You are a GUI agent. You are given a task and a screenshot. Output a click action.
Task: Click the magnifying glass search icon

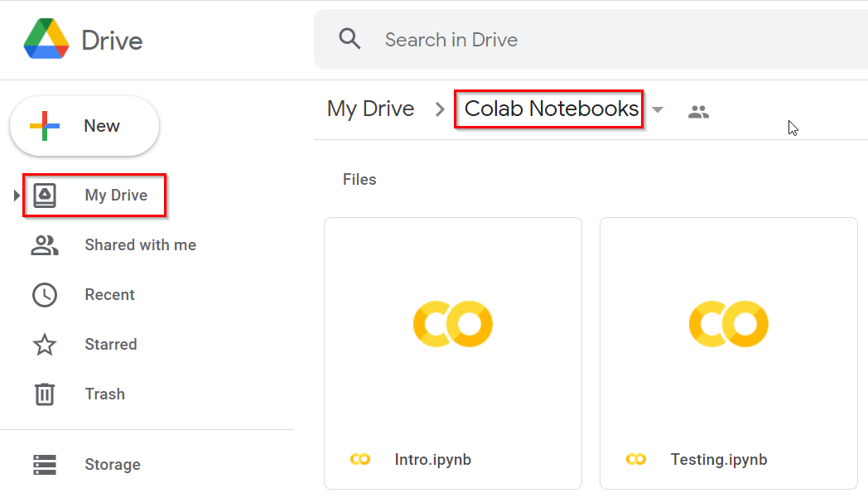pyautogui.click(x=350, y=39)
